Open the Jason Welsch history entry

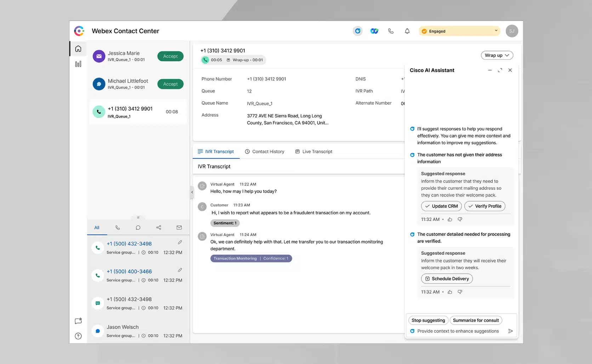tap(138, 331)
